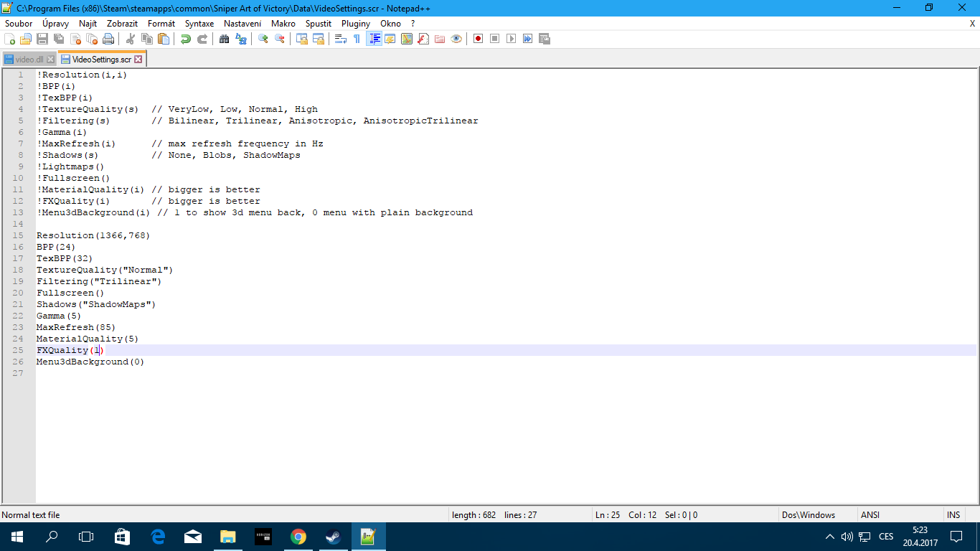Play back the recorded macro
This screenshot has width=980, height=551.
[x=512, y=39]
